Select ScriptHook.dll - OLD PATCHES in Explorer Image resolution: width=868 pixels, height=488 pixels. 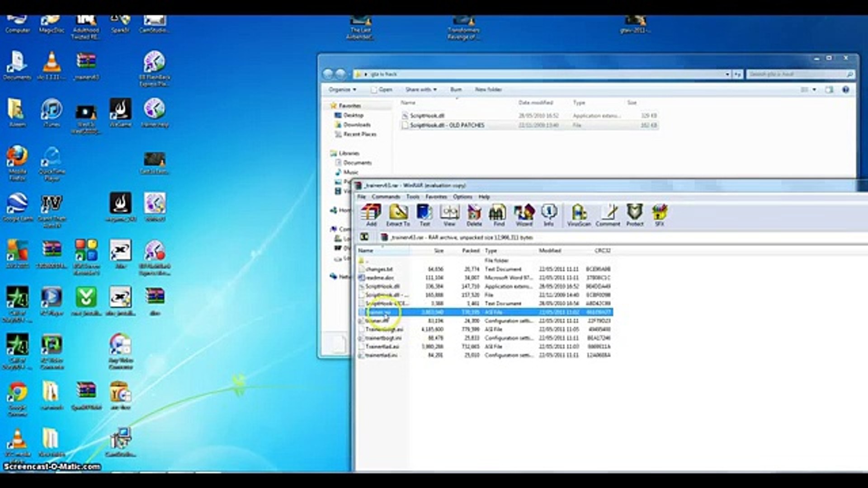529,125
